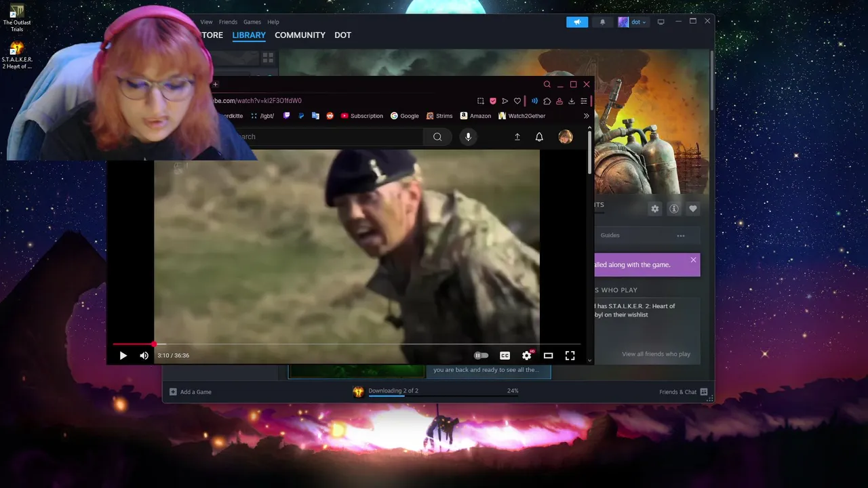868x488 pixels.
Task: Open the Google Translate bookmark icon
Action: [315, 116]
